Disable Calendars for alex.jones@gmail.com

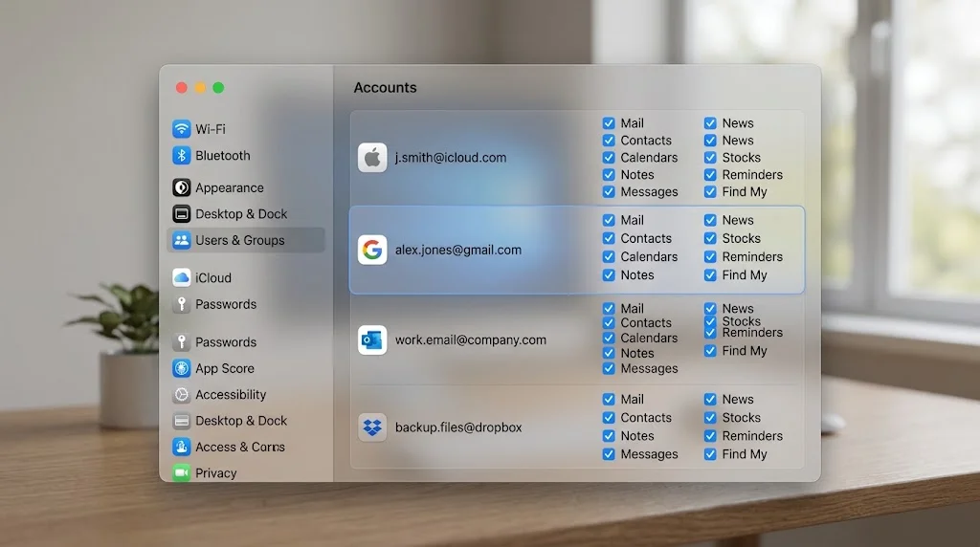click(609, 256)
